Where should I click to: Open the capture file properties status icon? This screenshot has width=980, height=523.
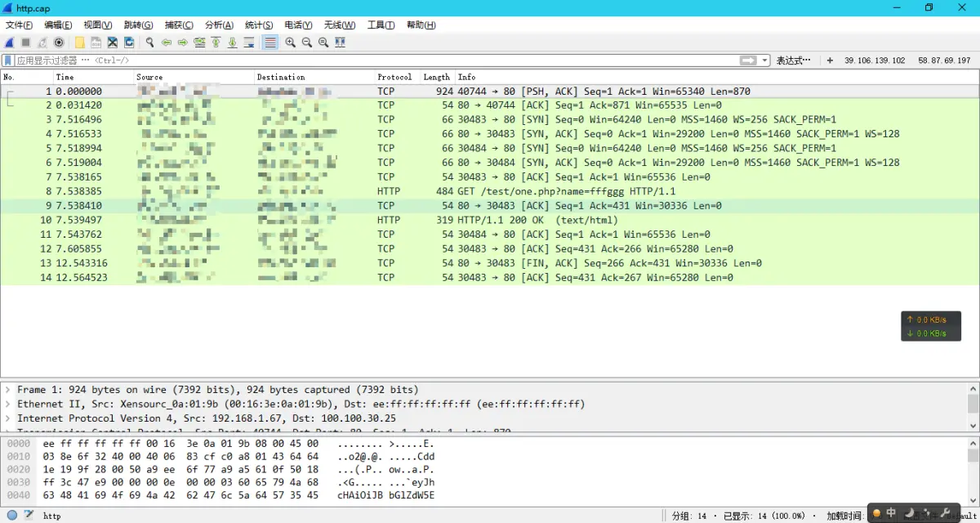click(29, 515)
